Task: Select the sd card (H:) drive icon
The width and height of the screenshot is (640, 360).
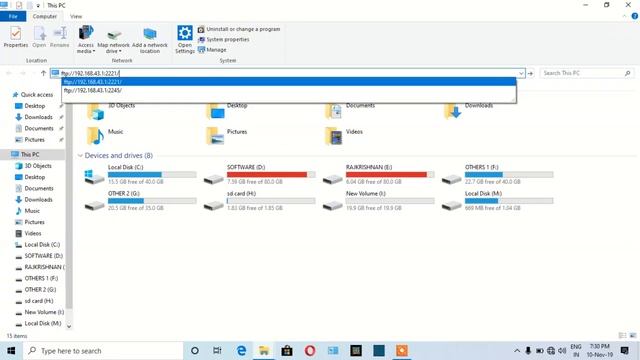Action: click(x=213, y=205)
